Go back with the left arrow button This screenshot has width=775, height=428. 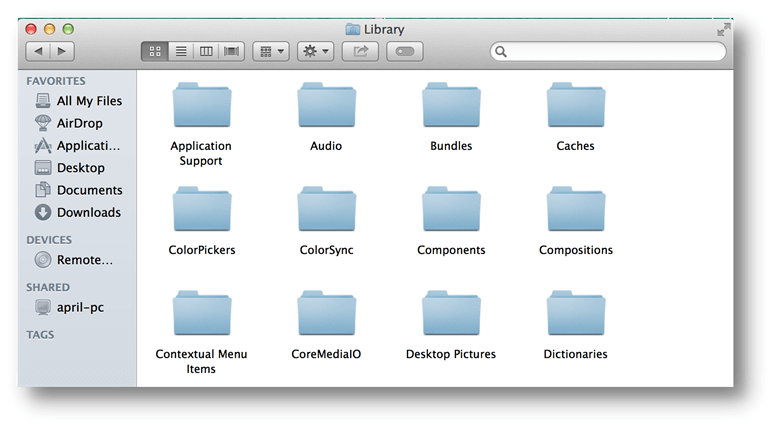pos(38,51)
